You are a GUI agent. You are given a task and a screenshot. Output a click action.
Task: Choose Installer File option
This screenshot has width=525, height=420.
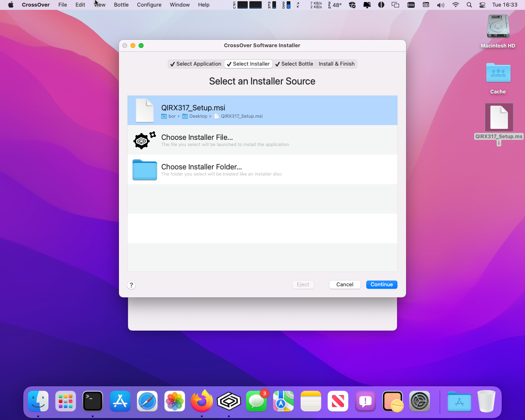pyautogui.click(x=262, y=140)
